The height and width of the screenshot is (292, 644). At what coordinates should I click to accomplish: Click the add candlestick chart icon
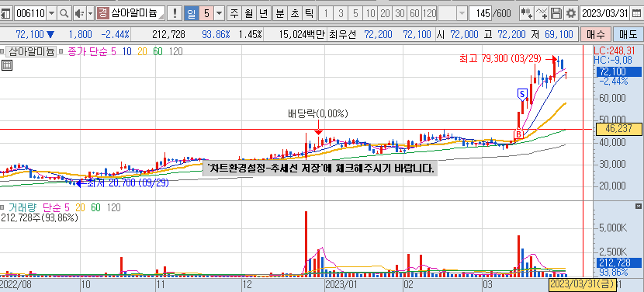tap(527, 13)
